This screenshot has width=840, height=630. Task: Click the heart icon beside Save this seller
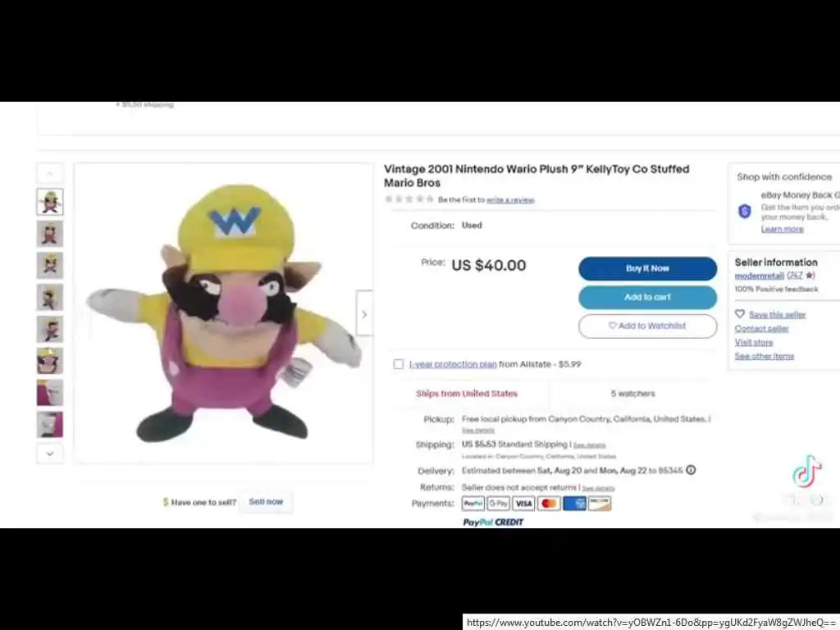(x=740, y=314)
